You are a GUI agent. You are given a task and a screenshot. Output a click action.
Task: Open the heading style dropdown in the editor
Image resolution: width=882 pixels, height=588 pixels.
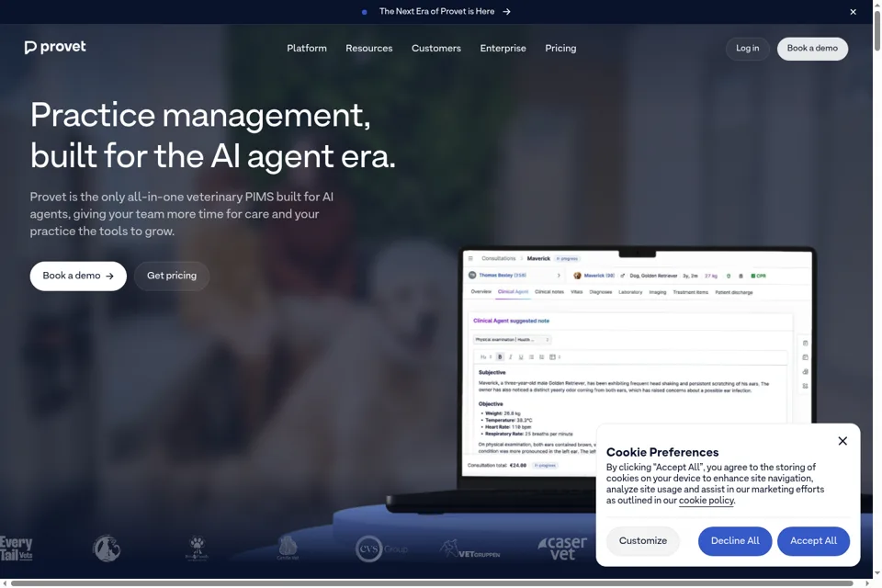[485, 356]
